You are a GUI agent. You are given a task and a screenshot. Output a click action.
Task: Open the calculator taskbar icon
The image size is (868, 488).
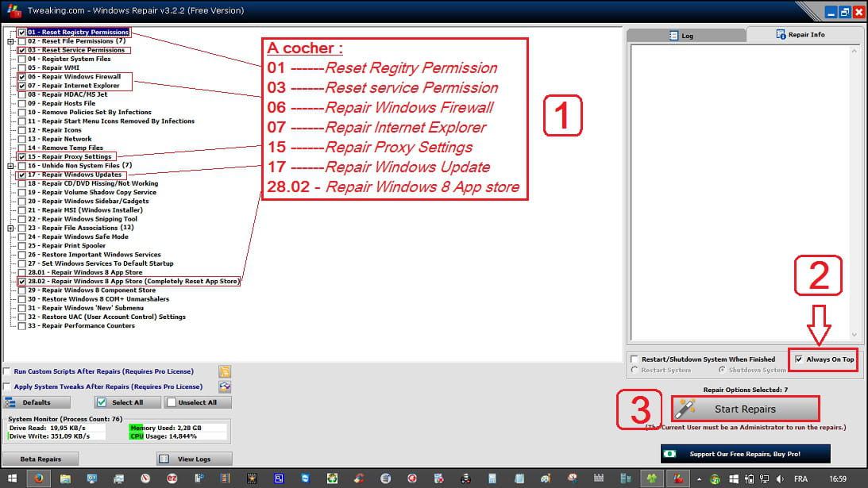point(492,478)
